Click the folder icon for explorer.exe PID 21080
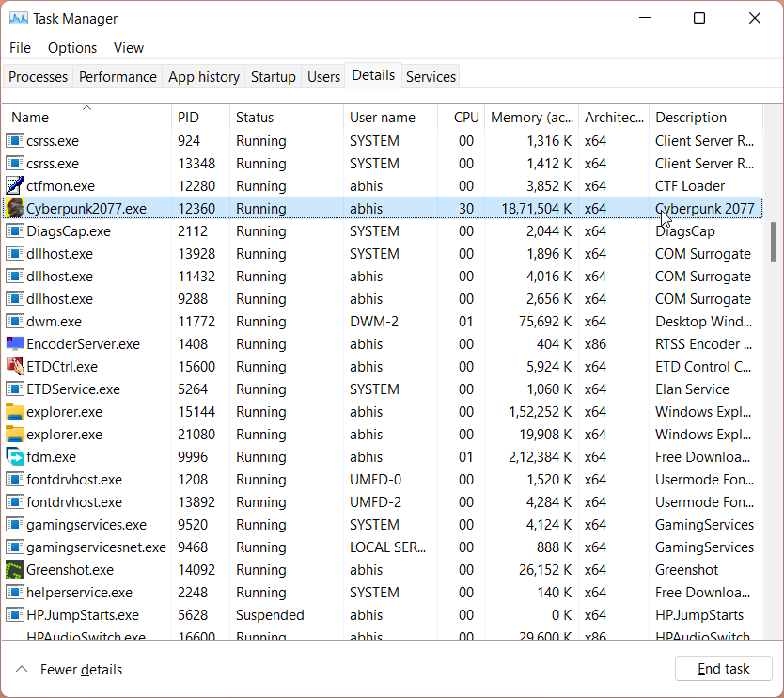784x698 pixels. coord(15,435)
